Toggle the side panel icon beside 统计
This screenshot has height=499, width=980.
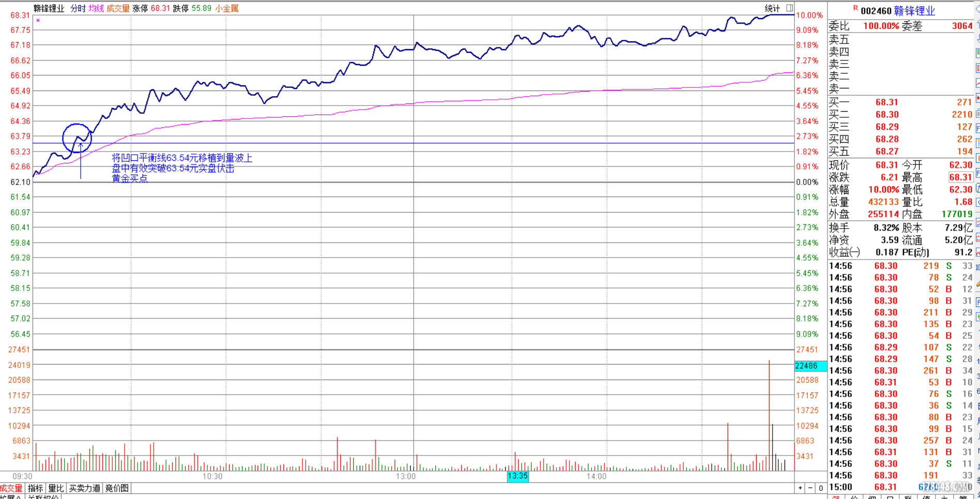[789, 8]
